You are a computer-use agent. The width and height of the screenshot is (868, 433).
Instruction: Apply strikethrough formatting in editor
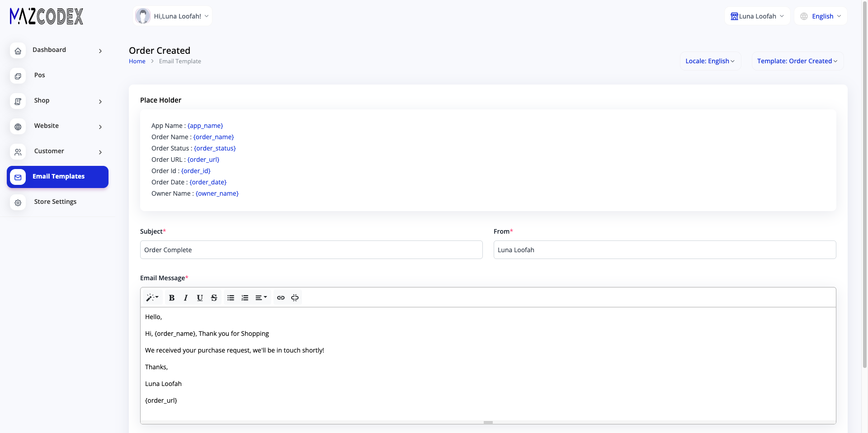[x=214, y=297]
